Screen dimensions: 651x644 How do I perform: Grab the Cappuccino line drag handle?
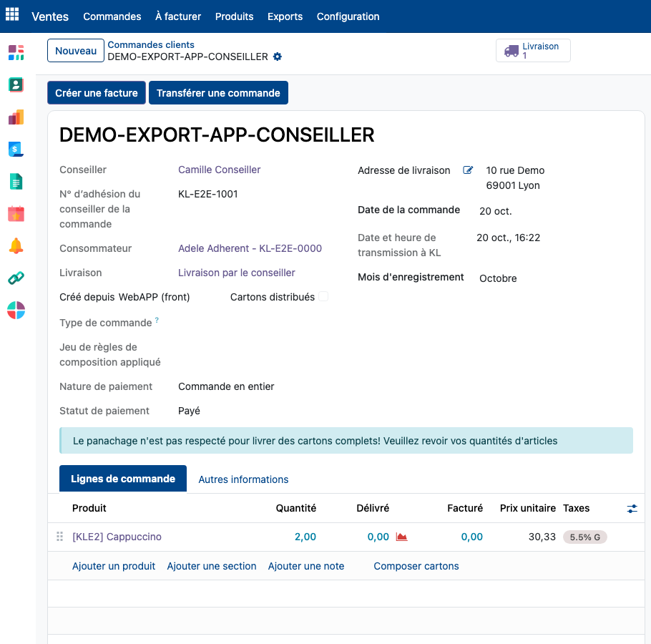(x=60, y=537)
